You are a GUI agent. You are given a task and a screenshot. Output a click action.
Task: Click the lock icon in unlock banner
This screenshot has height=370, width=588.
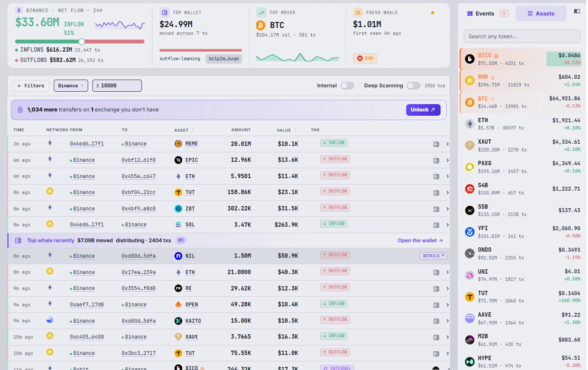tap(20, 110)
